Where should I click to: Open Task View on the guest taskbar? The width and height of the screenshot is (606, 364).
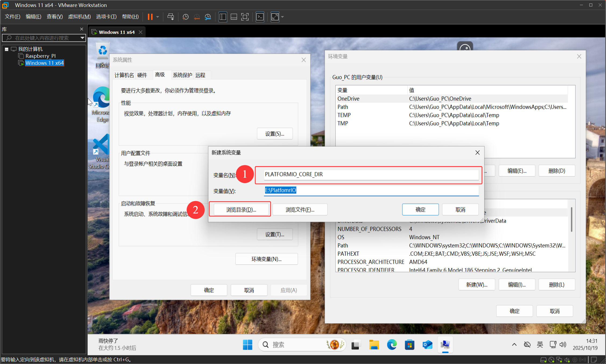pos(355,345)
